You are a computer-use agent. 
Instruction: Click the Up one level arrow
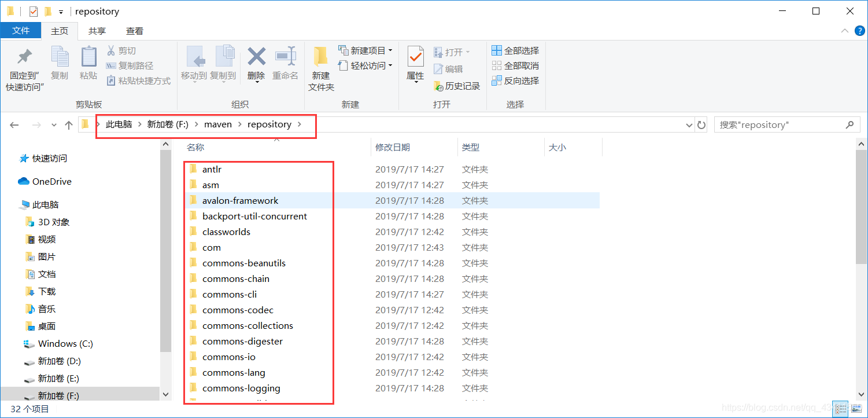point(69,125)
